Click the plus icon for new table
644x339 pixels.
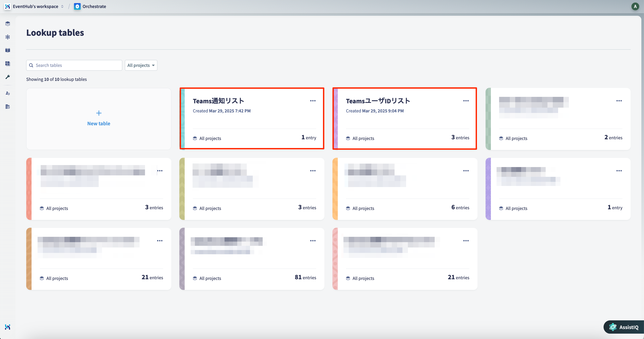pos(99,113)
